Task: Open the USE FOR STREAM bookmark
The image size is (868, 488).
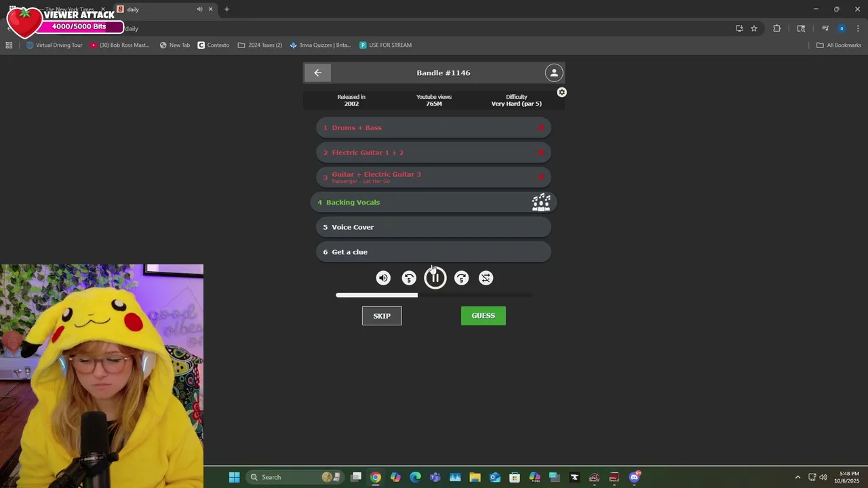Action: 386,45
